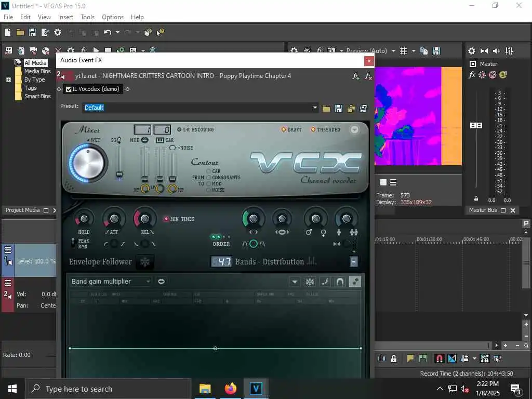
Task: Toggle the DRAFT mode light
Action: click(284, 129)
